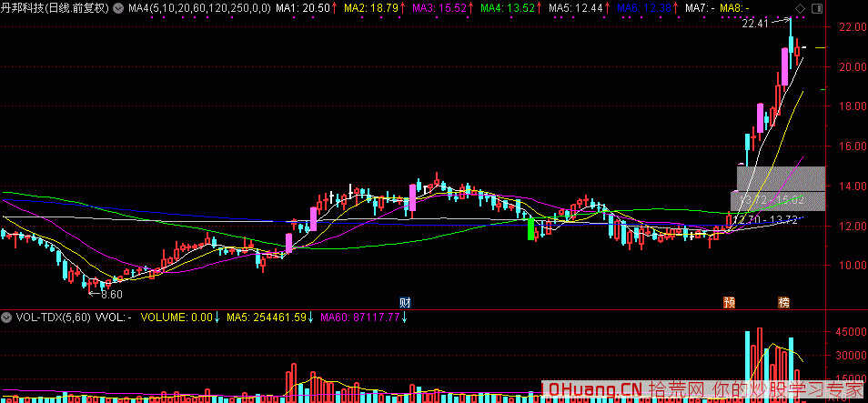Click the 18.00 price axis label
The image size is (868, 403).
pyautogui.click(x=852, y=106)
